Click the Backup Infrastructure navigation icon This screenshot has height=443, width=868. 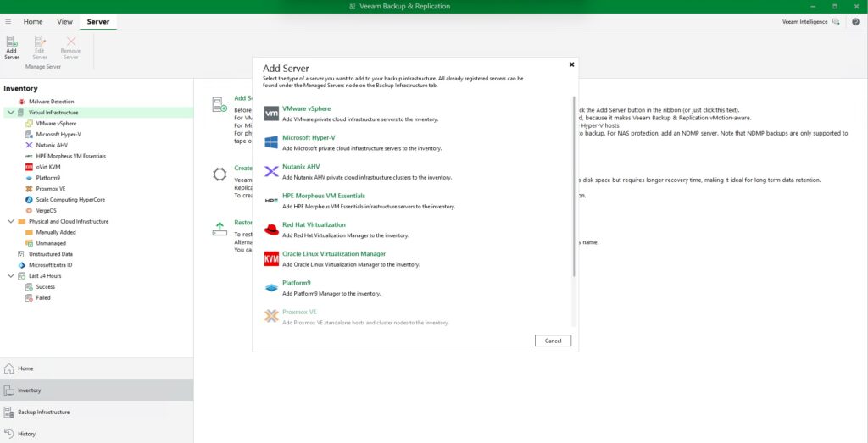tap(8, 412)
